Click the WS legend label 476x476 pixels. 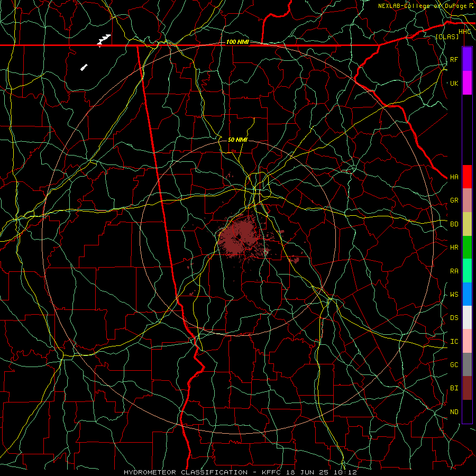click(454, 295)
